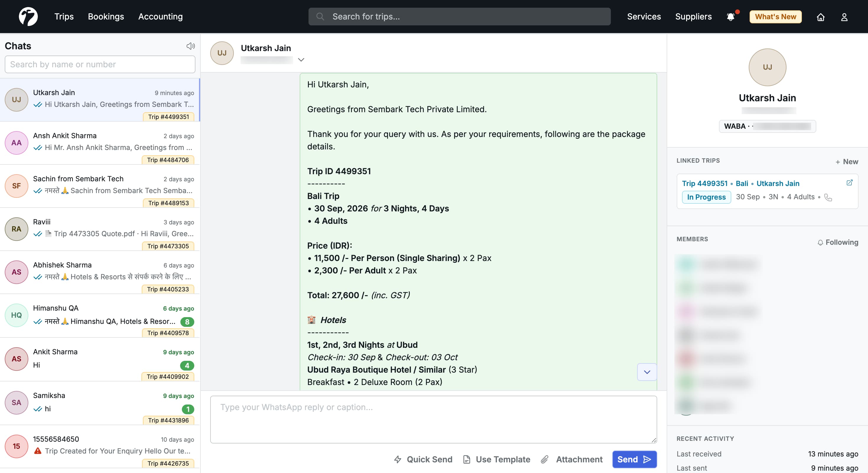Open the Himanshu QA chat
Image resolution: width=868 pixels, height=473 pixels.
100,316
